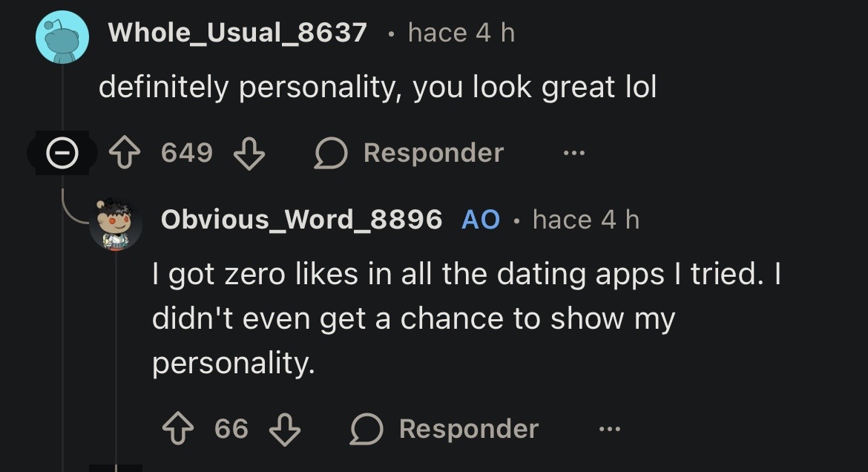Visit the Obvious_Word_8896 username link
Viewport: 868px width, 472px height.
click(301, 220)
